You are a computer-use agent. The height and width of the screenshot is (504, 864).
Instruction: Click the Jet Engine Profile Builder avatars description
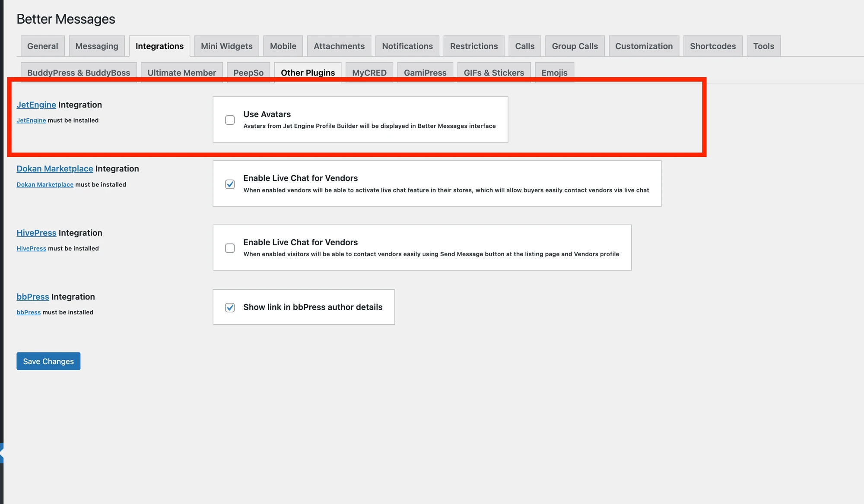pyautogui.click(x=369, y=126)
